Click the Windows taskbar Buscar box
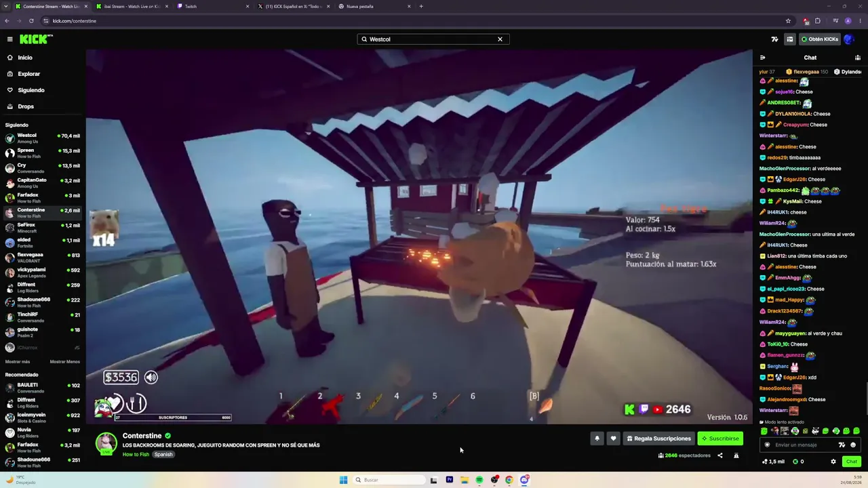868x488 pixels. pos(389,480)
